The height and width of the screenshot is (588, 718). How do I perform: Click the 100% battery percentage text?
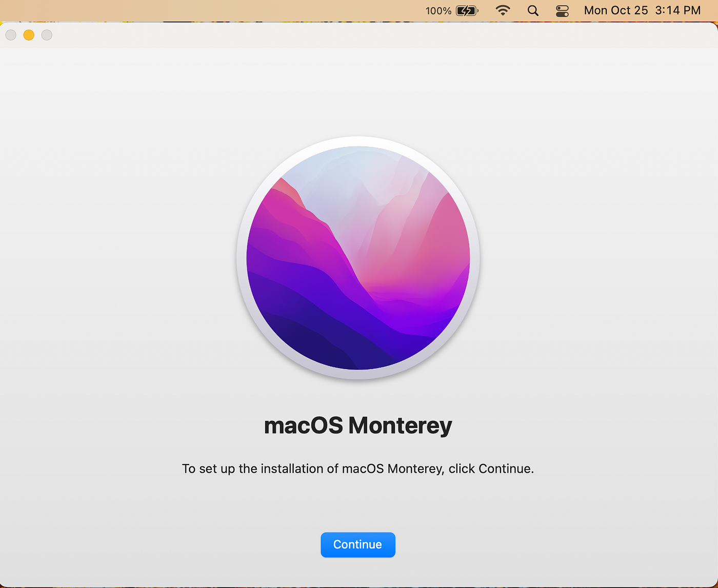(x=438, y=11)
